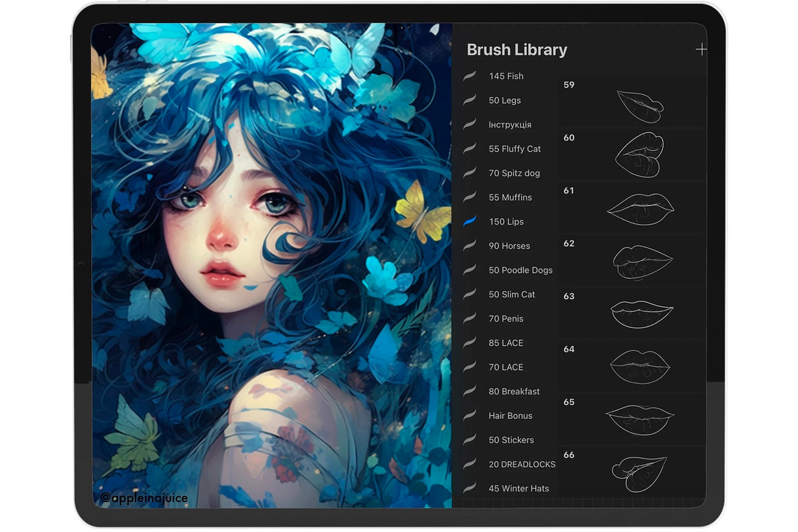Screen dimensions: 798x532
Task: Choose lips brush number 65
Action: (632, 419)
